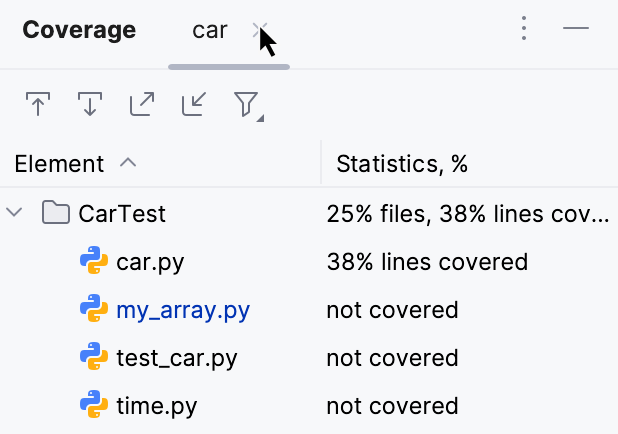This screenshot has width=618, height=434.
Task: Close the car coverage tab
Action: click(x=260, y=30)
